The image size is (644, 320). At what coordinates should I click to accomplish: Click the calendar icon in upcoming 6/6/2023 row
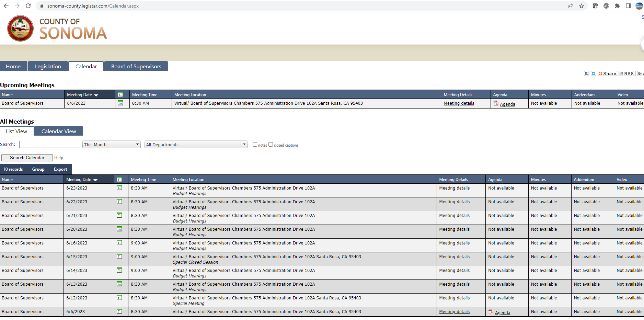pos(120,103)
